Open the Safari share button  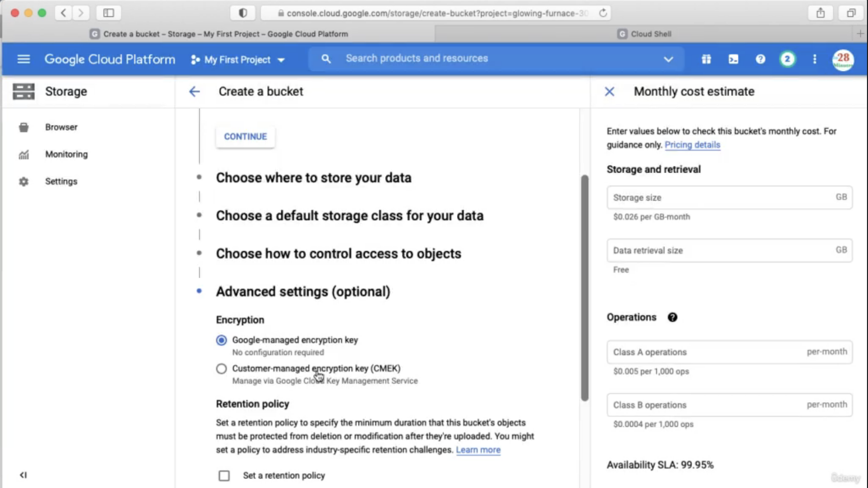[x=820, y=13]
